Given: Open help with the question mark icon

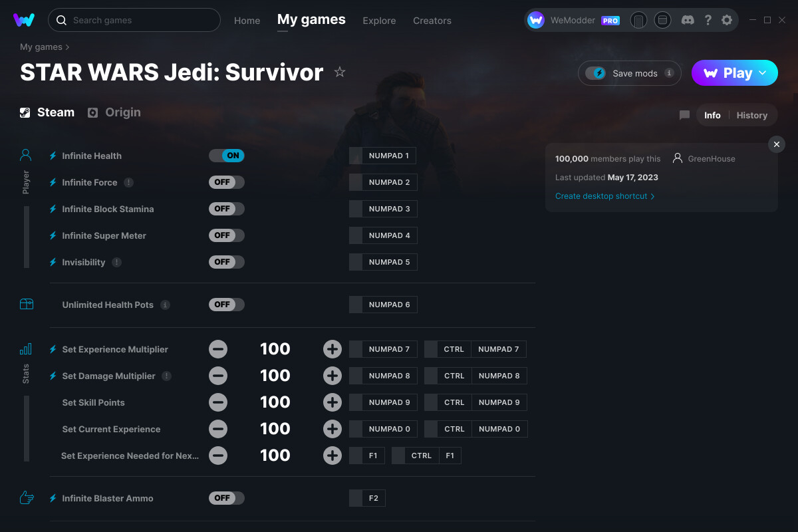Looking at the screenshot, I should click(x=708, y=20).
